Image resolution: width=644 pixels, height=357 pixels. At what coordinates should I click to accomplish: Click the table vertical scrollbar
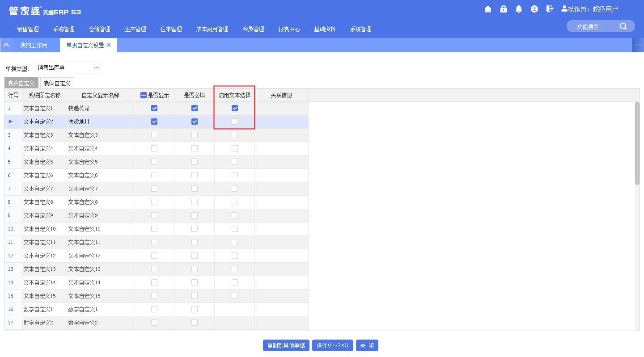pos(637,143)
